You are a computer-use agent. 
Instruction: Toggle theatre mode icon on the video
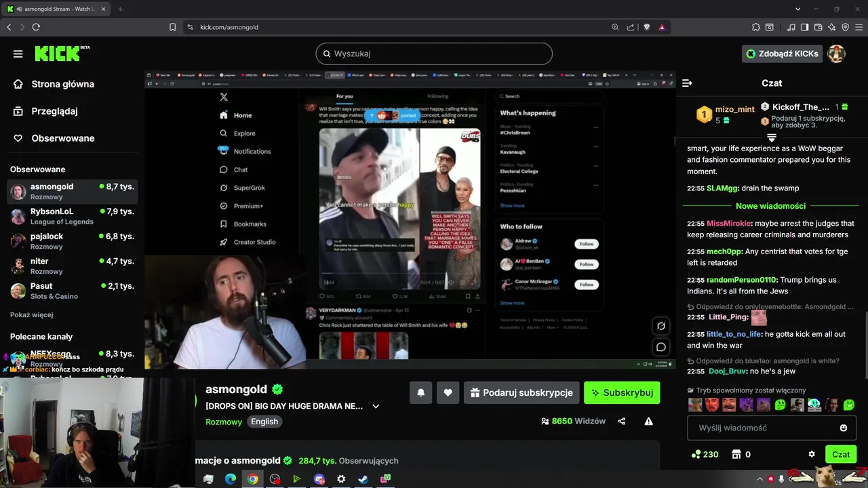(x=661, y=326)
